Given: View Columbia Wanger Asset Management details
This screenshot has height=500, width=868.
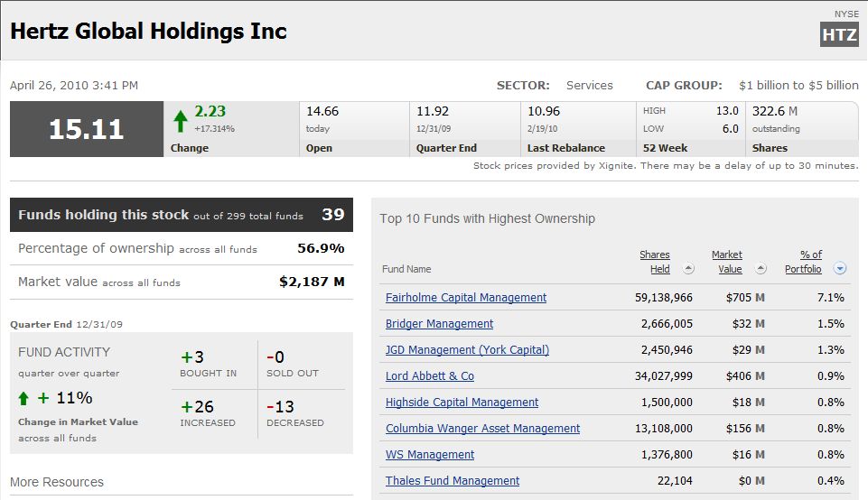Looking at the screenshot, I should [x=482, y=429].
